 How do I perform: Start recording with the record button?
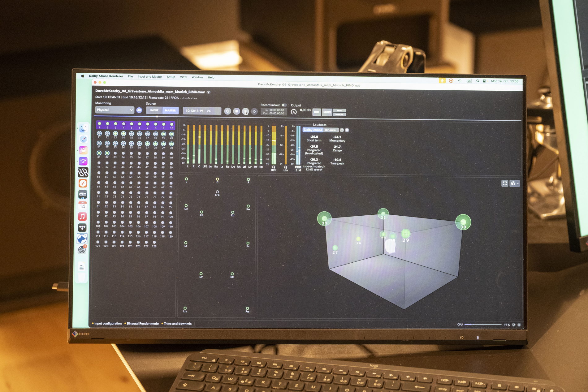(x=254, y=111)
